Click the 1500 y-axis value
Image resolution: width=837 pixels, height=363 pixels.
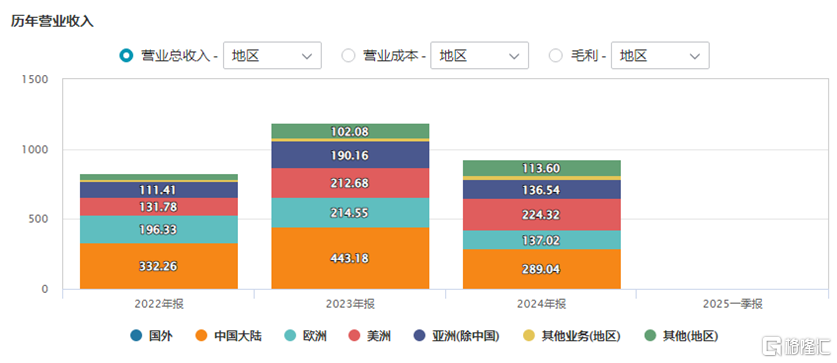tap(36, 80)
